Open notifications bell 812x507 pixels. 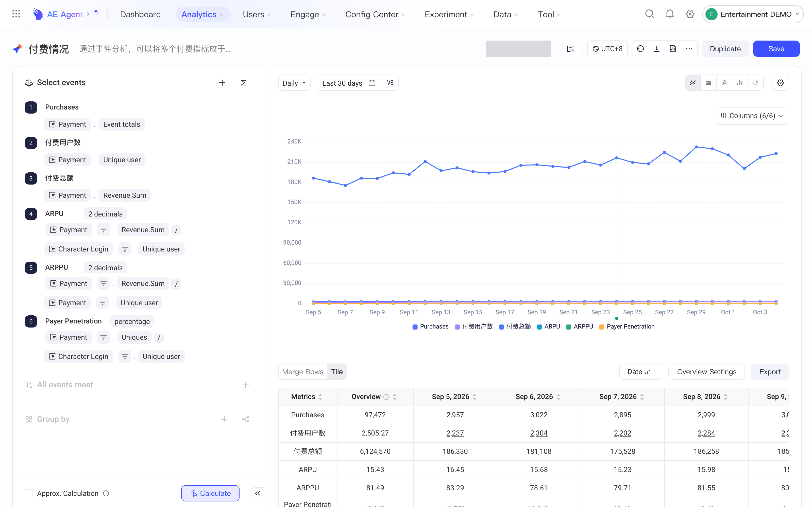click(x=670, y=14)
